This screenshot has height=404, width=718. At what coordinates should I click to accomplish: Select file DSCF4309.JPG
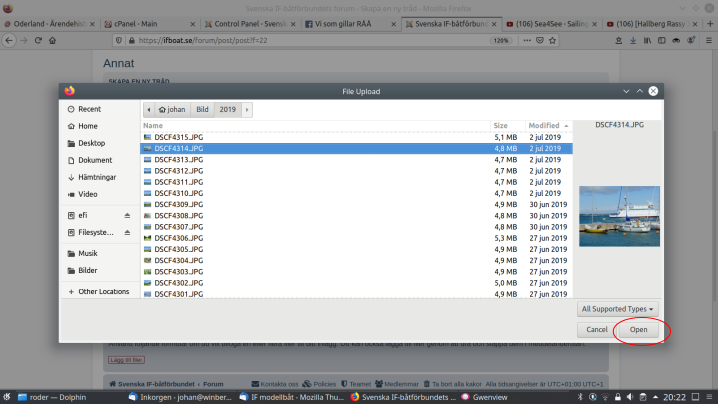[x=356, y=204]
